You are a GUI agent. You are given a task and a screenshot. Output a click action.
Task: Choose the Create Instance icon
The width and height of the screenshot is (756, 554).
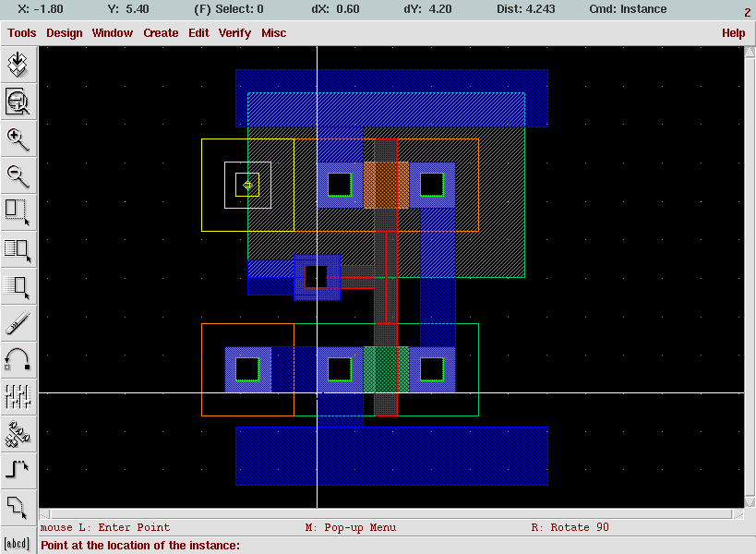[18, 433]
